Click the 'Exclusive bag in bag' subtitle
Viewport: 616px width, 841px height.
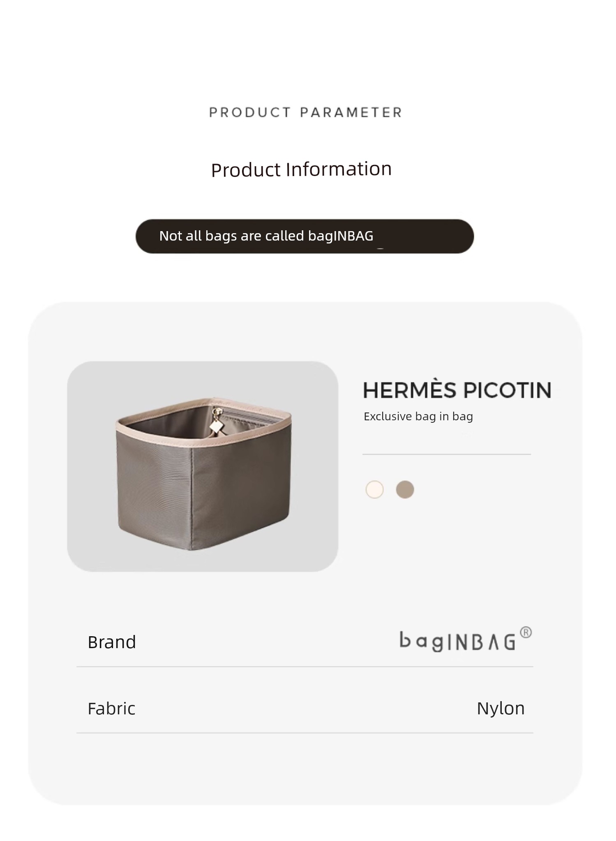418,417
